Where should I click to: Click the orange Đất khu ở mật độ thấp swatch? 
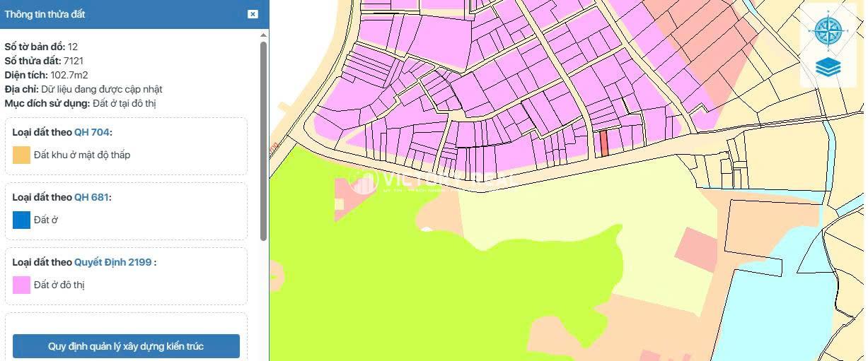(21, 155)
